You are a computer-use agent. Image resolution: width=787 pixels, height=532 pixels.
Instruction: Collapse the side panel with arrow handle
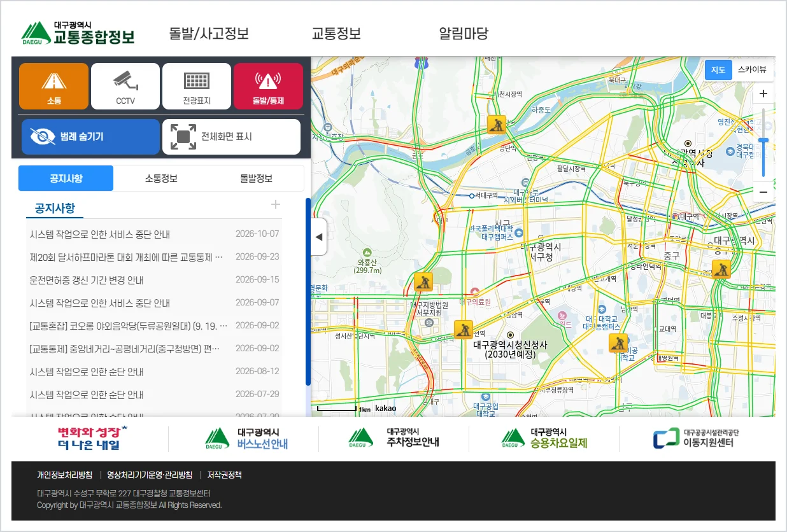pos(319,237)
